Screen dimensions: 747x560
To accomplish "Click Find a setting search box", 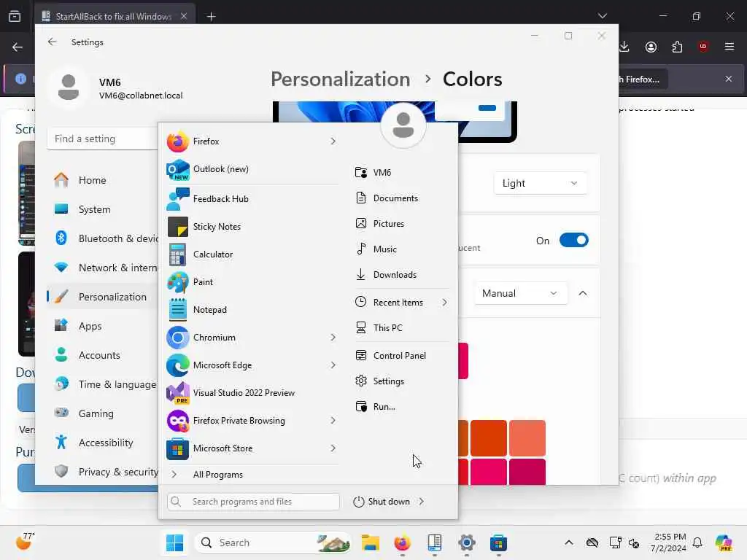I will (103, 139).
